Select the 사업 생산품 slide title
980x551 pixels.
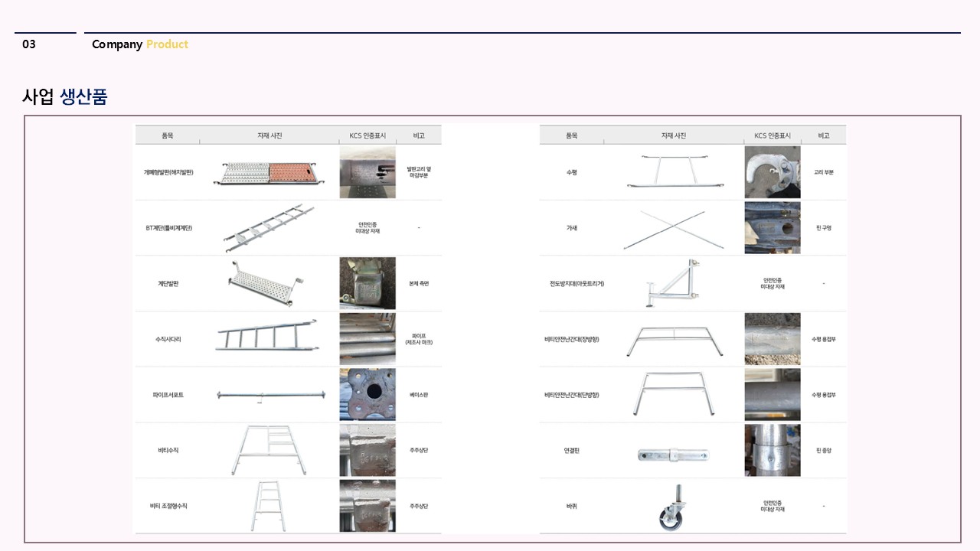(x=65, y=96)
